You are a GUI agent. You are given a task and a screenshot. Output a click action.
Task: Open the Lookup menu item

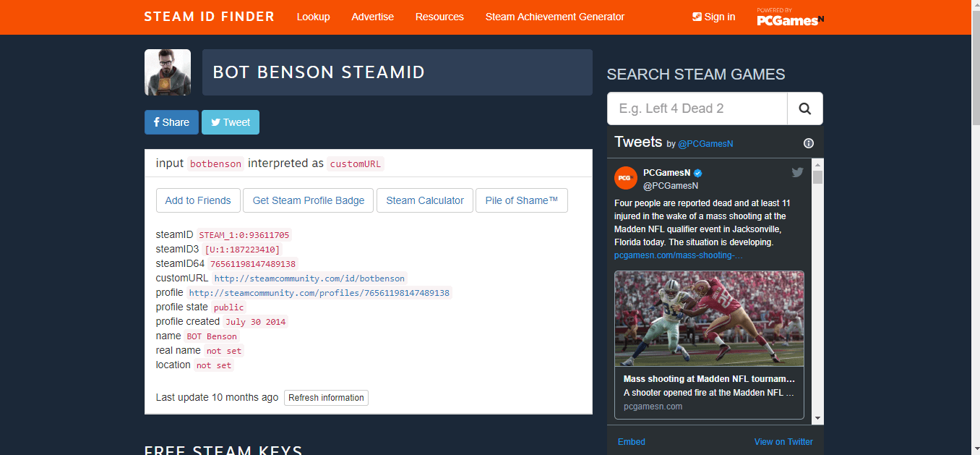click(x=313, y=17)
